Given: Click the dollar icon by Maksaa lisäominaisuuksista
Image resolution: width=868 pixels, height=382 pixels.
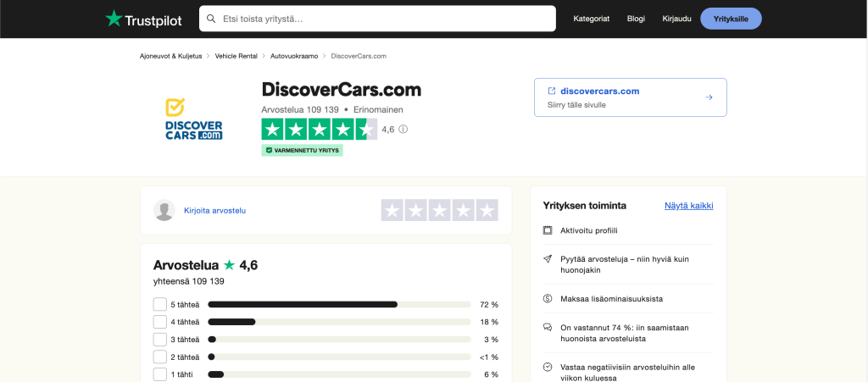Looking at the screenshot, I should pos(548,298).
